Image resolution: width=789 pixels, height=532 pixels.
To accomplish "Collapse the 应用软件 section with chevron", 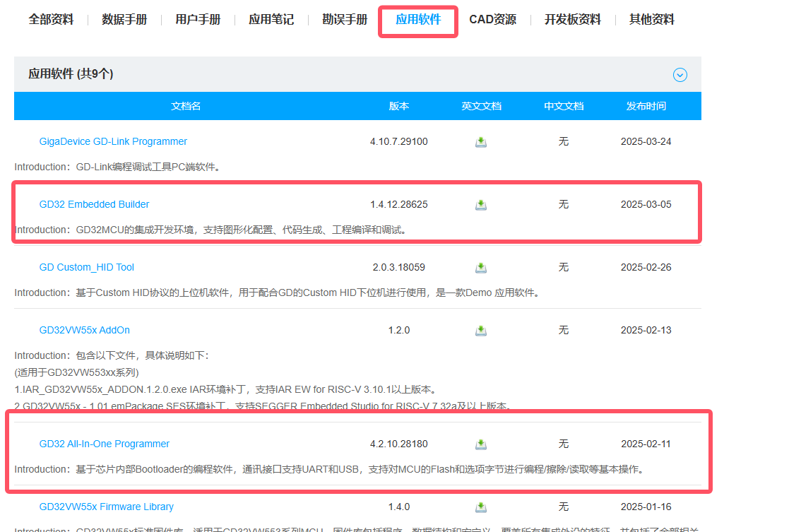I will click(680, 75).
